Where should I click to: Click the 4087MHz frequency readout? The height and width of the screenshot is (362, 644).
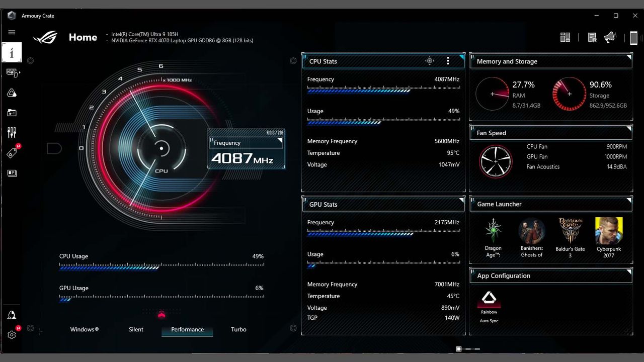click(242, 158)
